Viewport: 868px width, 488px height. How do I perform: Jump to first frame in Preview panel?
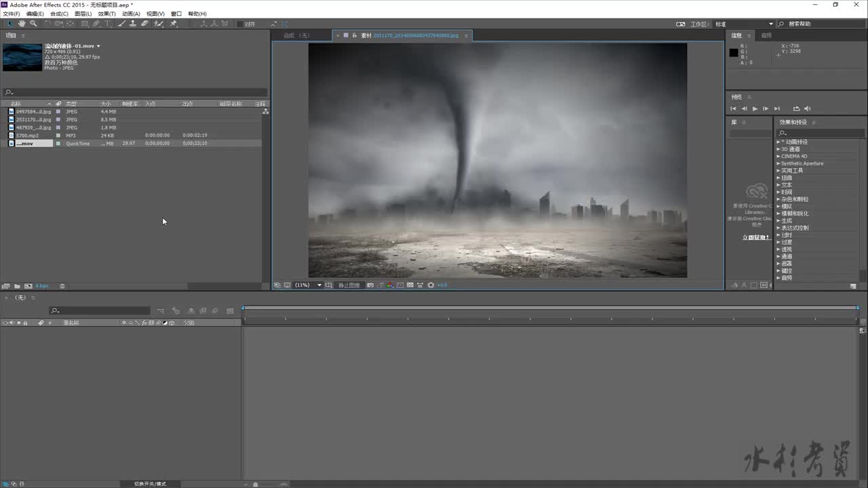click(x=733, y=108)
